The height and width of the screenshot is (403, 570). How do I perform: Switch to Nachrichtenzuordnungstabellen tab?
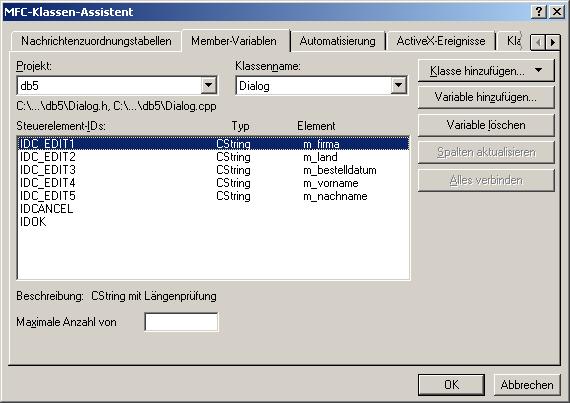[x=96, y=41]
